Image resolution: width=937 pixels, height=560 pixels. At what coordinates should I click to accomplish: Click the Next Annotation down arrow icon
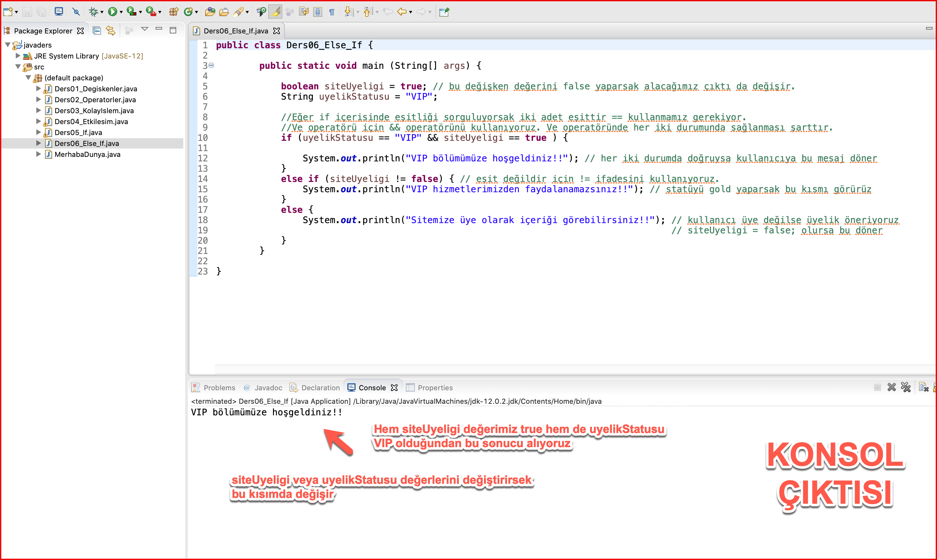click(x=348, y=12)
